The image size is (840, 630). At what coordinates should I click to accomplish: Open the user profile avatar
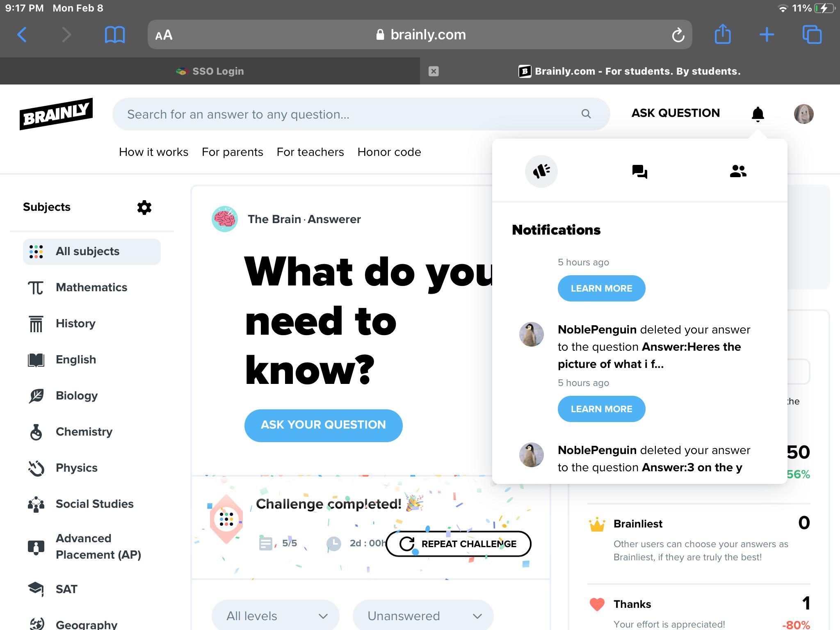pos(803,114)
